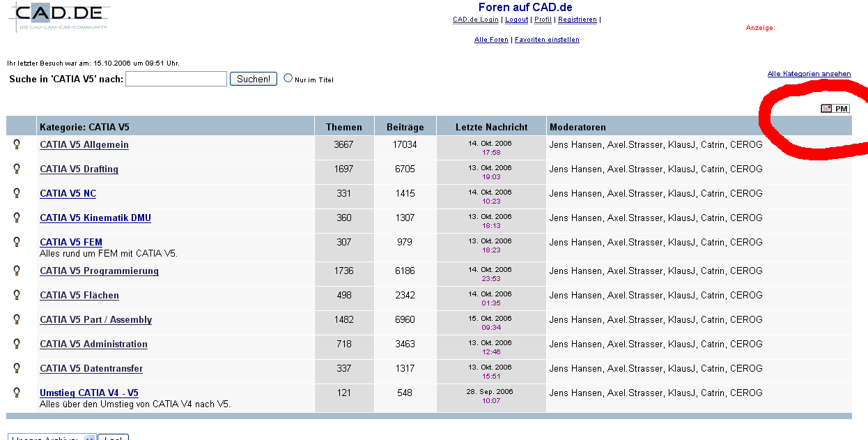Go to the CATIA V5 NC forum

point(68,194)
